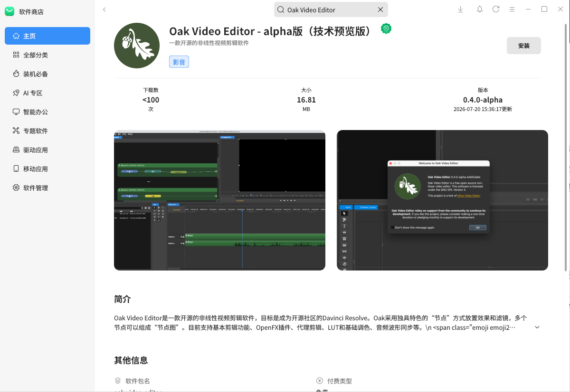The width and height of the screenshot is (570, 392).
Task: Open 软件管理 software management
Action: click(x=47, y=188)
